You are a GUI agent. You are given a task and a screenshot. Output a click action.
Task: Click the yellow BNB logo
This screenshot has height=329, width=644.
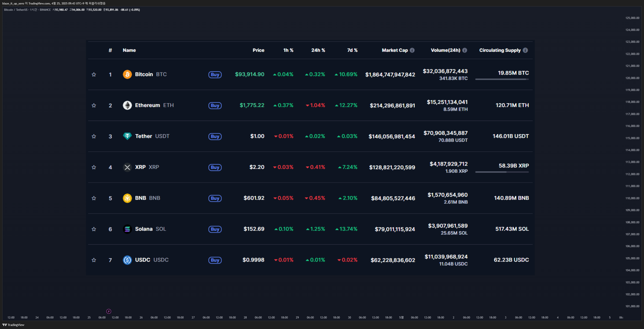pos(127,198)
